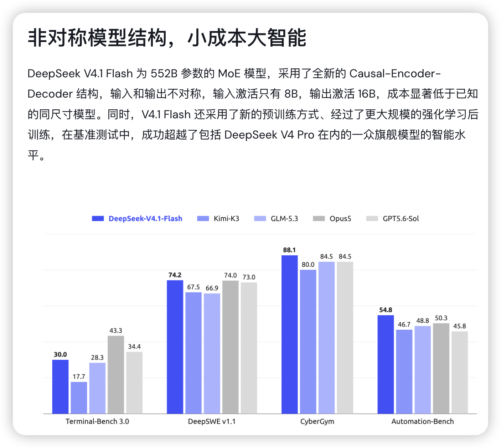Viewport: 501px width, 448px height.
Task: Select the Kimi-K3 legend label
Action: (x=226, y=219)
